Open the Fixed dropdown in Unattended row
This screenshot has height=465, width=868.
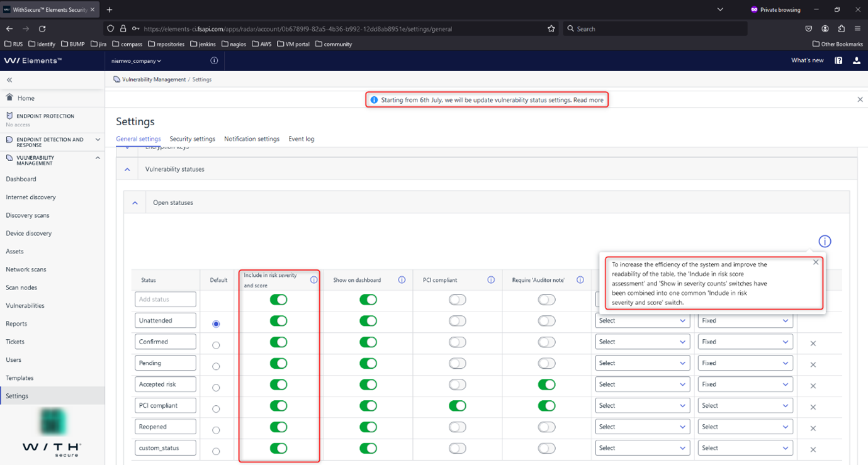click(x=745, y=321)
